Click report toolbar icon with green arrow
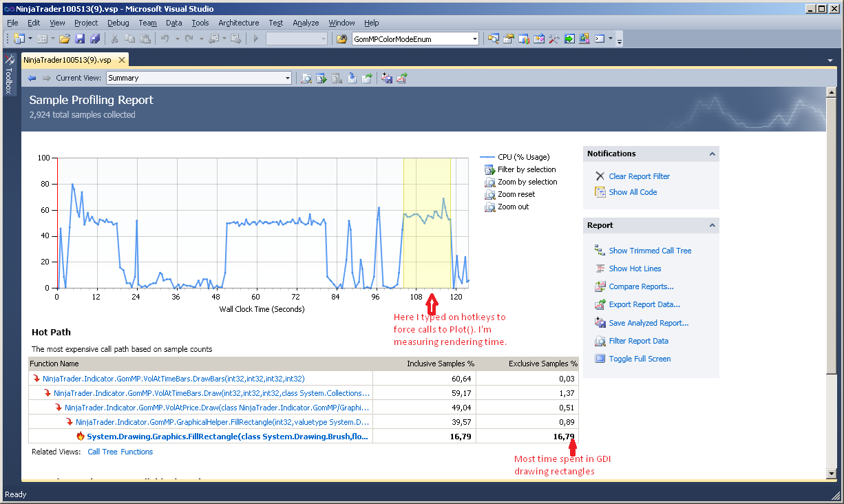 (x=321, y=78)
